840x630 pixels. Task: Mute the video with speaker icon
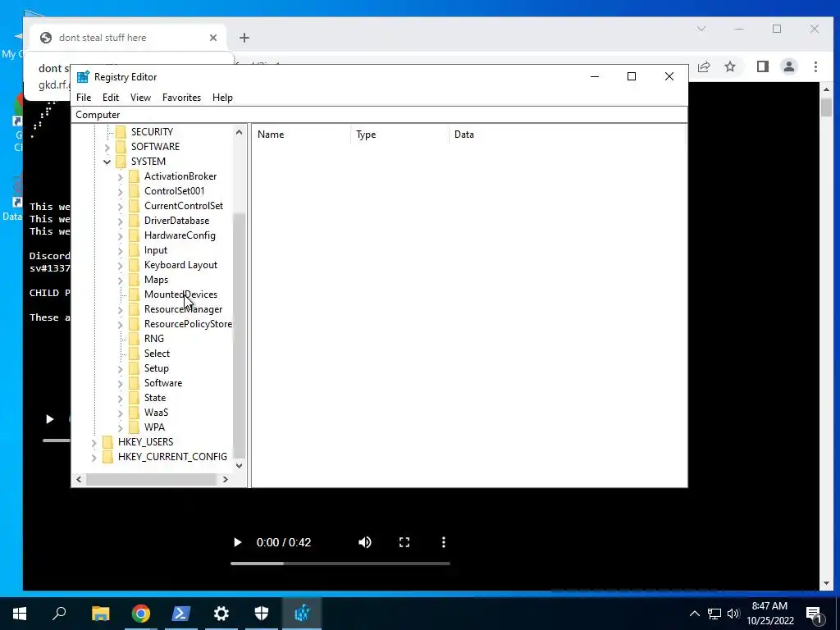[x=365, y=543]
